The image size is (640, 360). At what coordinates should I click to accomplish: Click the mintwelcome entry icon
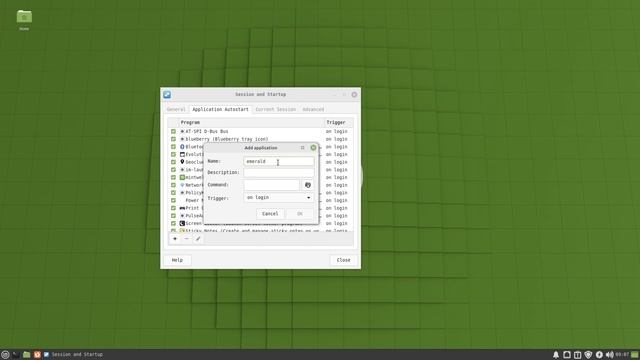[x=182, y=178]
